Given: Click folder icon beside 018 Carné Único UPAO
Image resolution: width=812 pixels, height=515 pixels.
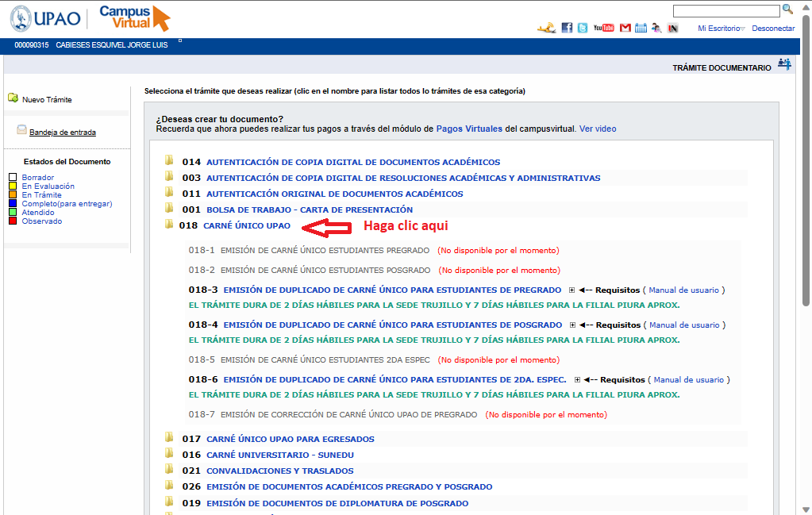Looking at the screenshot, I should pyautogui.click(x=169, y=224).
